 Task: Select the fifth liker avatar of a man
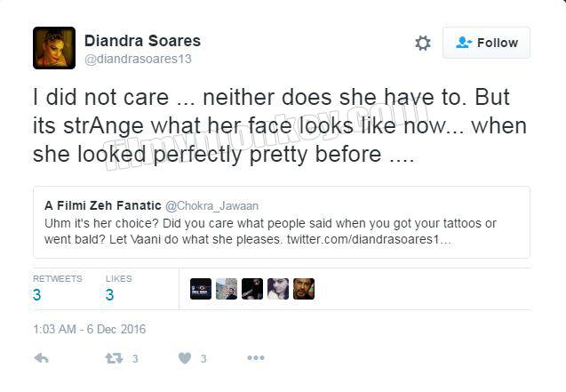[304, 289]
